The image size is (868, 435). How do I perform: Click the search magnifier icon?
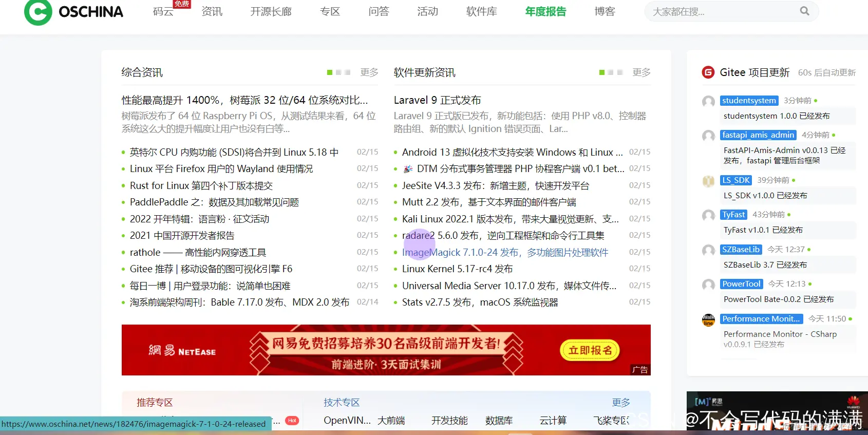pos(804,11)
